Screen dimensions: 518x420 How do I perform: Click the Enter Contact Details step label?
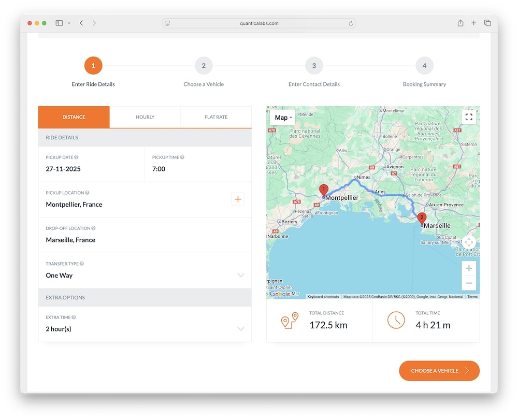click(x=314, y=84)
